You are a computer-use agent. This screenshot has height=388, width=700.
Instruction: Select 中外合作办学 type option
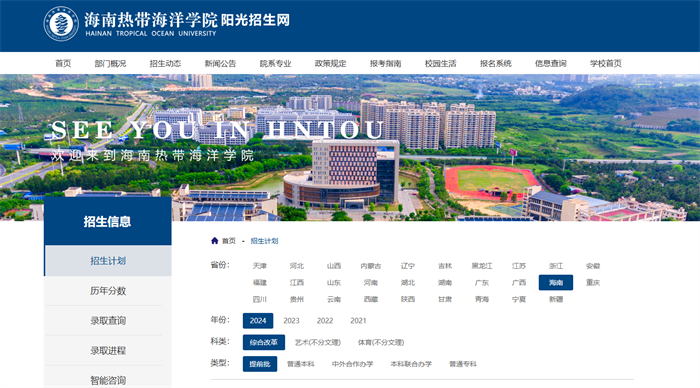(352, 364)
